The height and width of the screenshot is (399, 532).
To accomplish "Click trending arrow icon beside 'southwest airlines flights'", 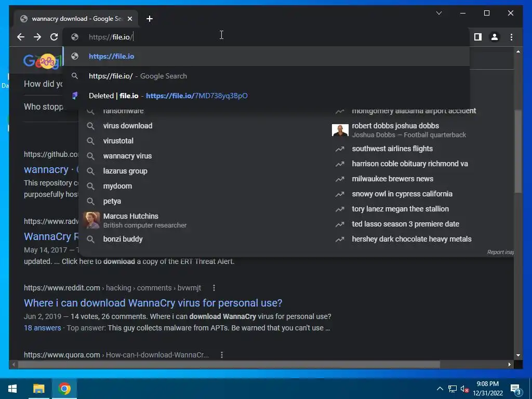I will click(340, 149).
